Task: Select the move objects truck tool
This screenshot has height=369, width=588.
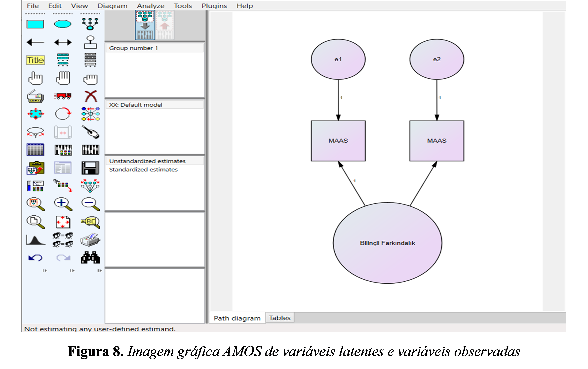Action: pyautogui.click(x=63, y=96)
